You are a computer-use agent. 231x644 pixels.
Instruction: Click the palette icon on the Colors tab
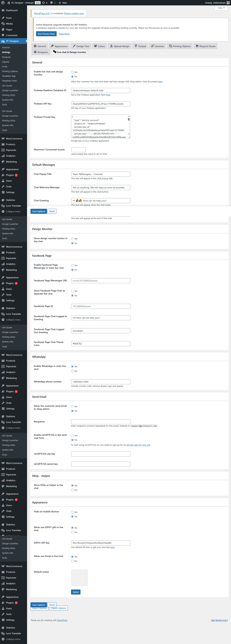click(95, 46)
